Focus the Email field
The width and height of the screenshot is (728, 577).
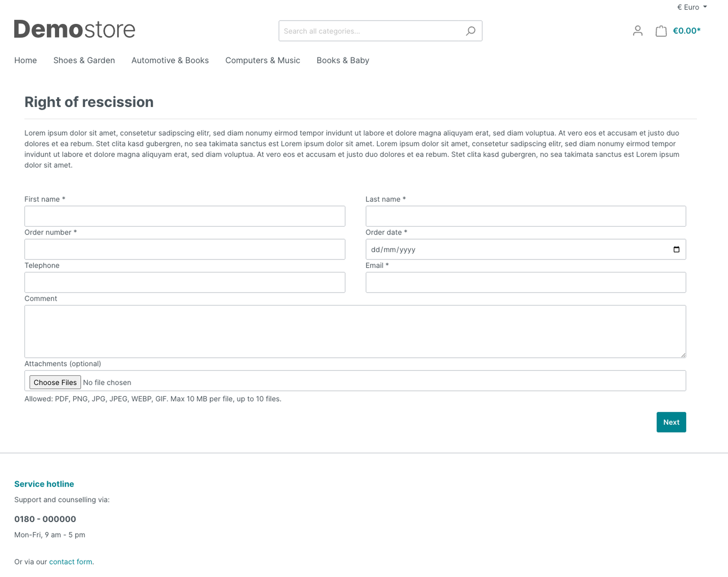526,282
